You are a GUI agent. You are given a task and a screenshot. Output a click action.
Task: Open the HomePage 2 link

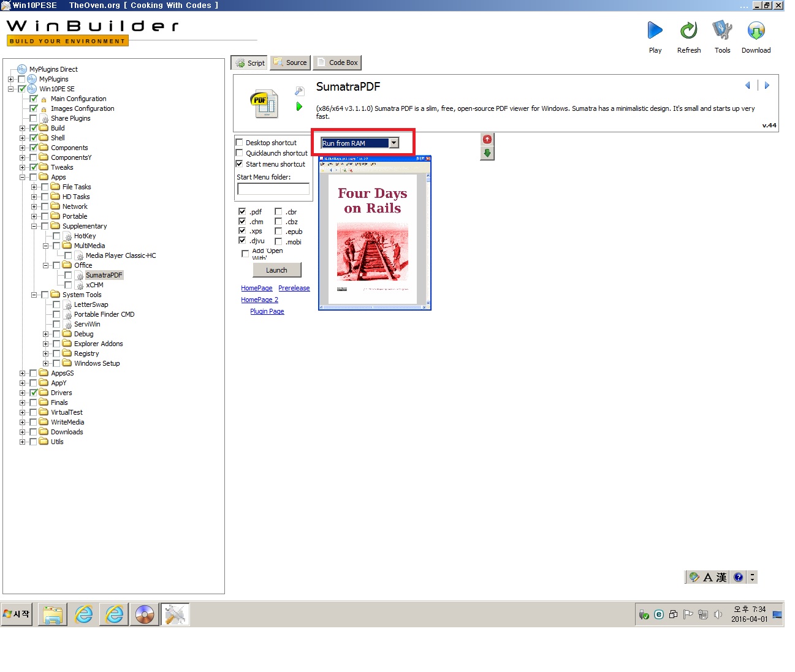click(259, 300)
